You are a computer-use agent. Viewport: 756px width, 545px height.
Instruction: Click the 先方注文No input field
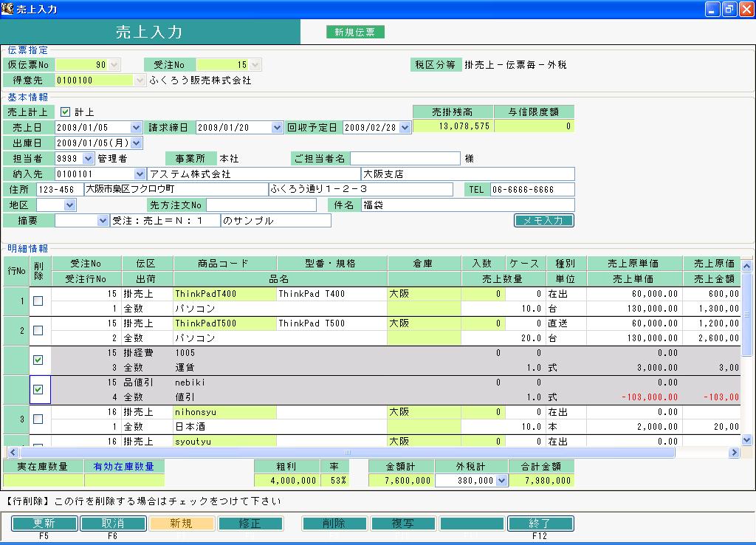[261, 205]
